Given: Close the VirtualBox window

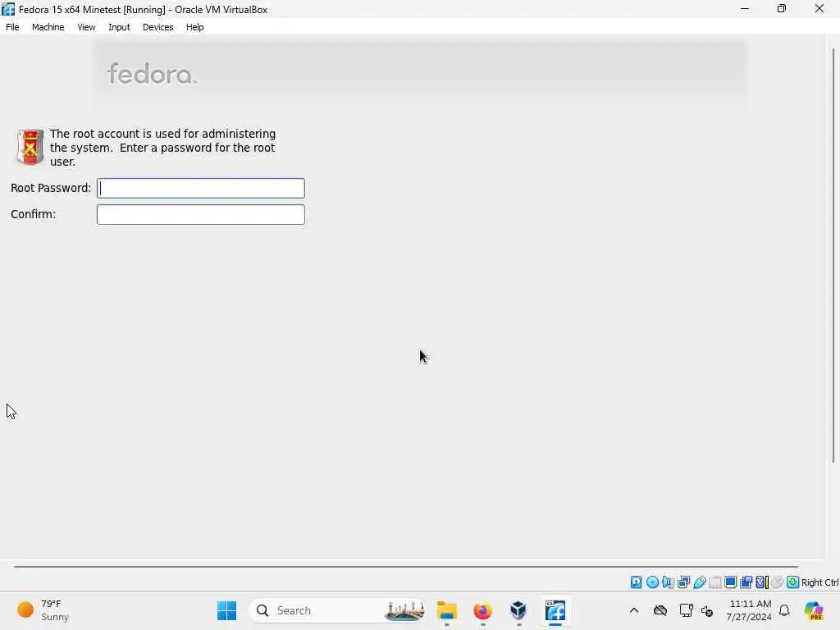Looking at the screenshot, I should pos(819,8).
